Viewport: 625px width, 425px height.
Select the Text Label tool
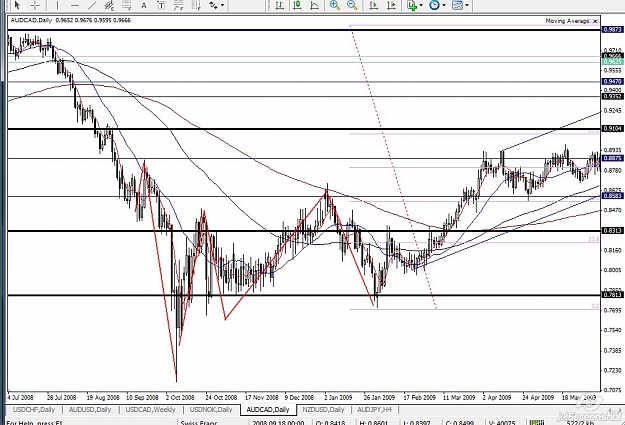tap(161, 5)
